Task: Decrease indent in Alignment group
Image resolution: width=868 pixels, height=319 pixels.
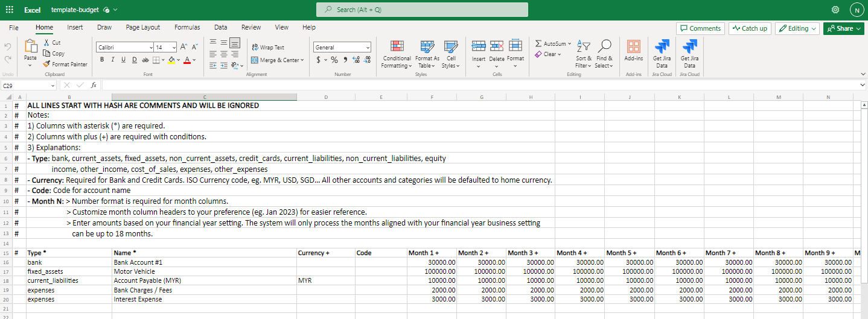Action: [x=213, y=65]
